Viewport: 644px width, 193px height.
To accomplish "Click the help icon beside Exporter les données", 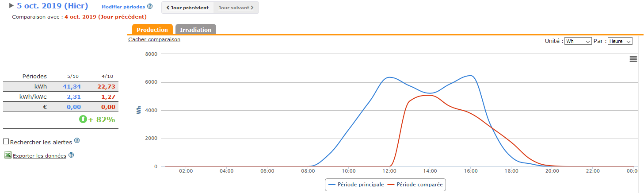I will pos(71,155).
